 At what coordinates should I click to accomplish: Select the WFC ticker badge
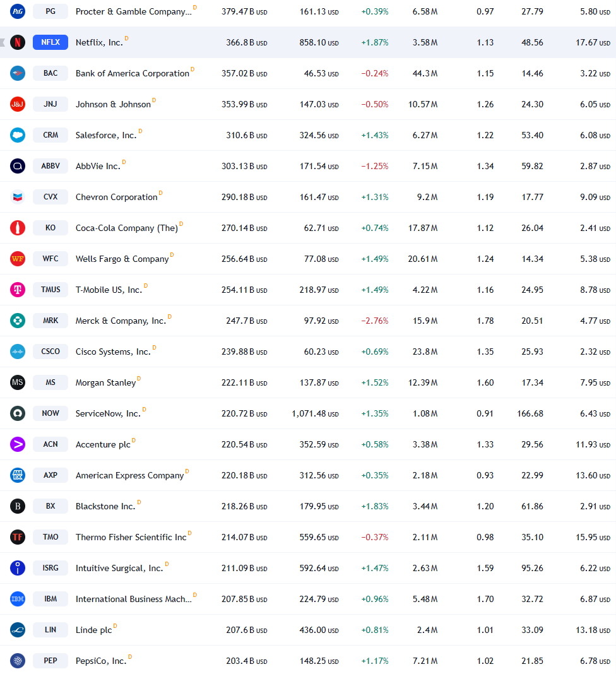pyautogui.click(x=50, y=259)
